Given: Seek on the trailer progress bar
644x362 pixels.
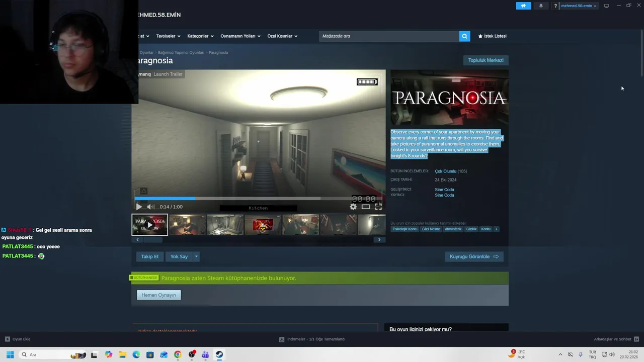Looking at the screenshot, I should click(x=258, y=199).
